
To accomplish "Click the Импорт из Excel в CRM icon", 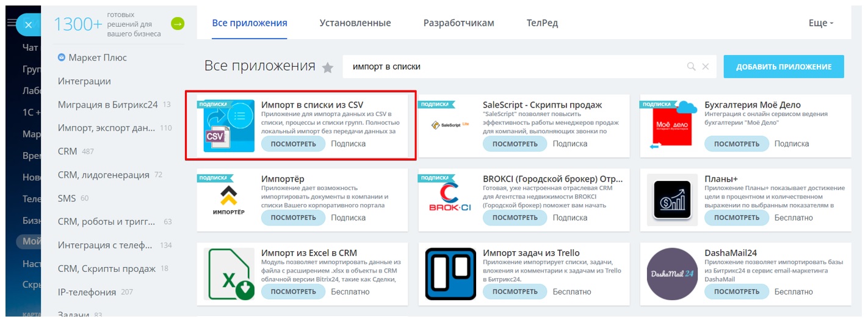I will 229,274.
